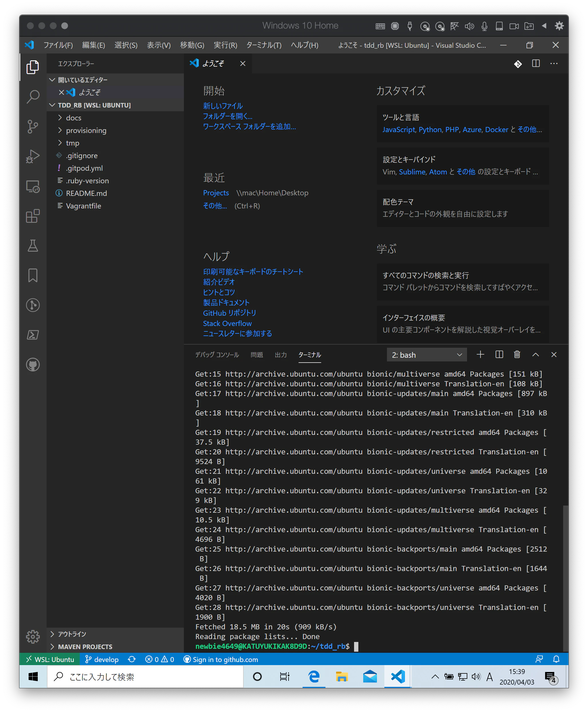Open the Mail app from taskbar
Viewport: 588px width, 712px height.
click(x=370, y=677)
